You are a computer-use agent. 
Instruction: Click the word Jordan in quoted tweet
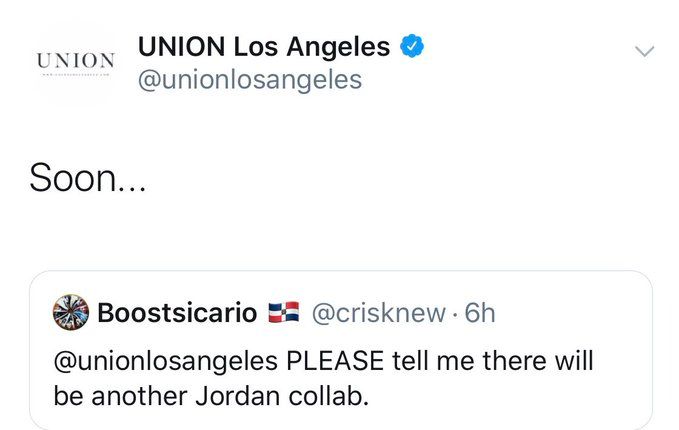[x=237, y=396]
